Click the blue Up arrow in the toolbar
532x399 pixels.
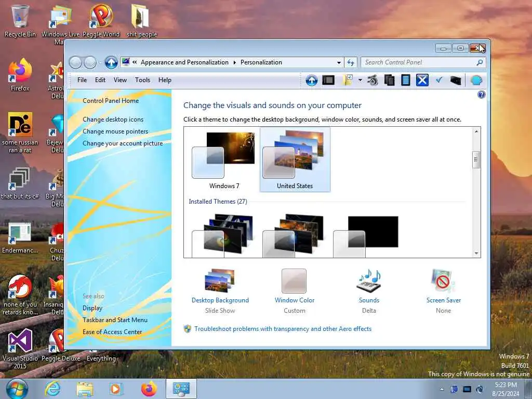[x=312, y=81]
